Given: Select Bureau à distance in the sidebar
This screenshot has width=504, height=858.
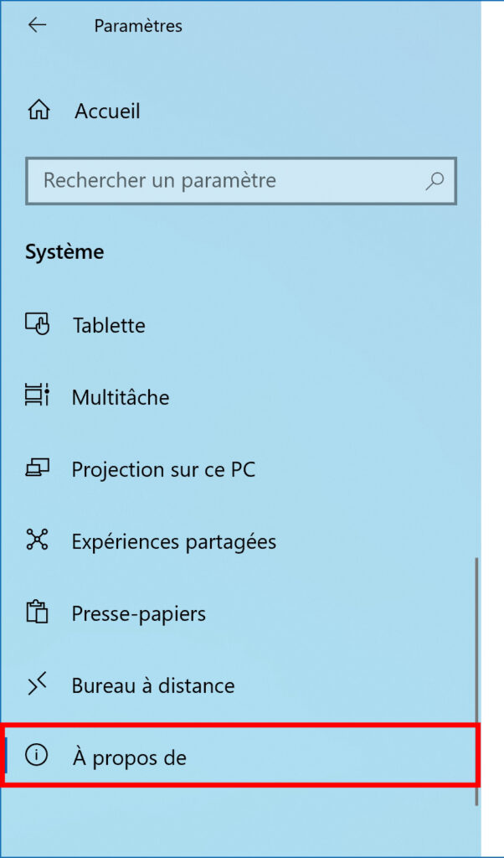Looking at the screenshot, I should [155, 685].
